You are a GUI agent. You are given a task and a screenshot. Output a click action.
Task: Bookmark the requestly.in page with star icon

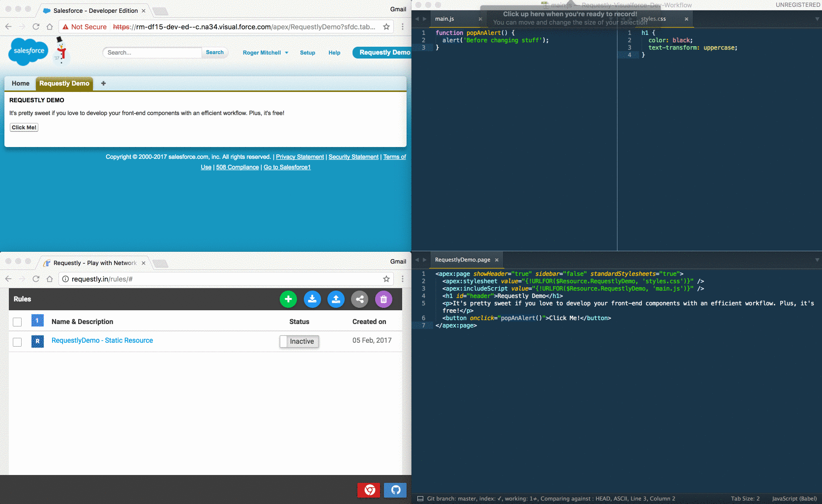pyautogui.click(x=386, y=279)
